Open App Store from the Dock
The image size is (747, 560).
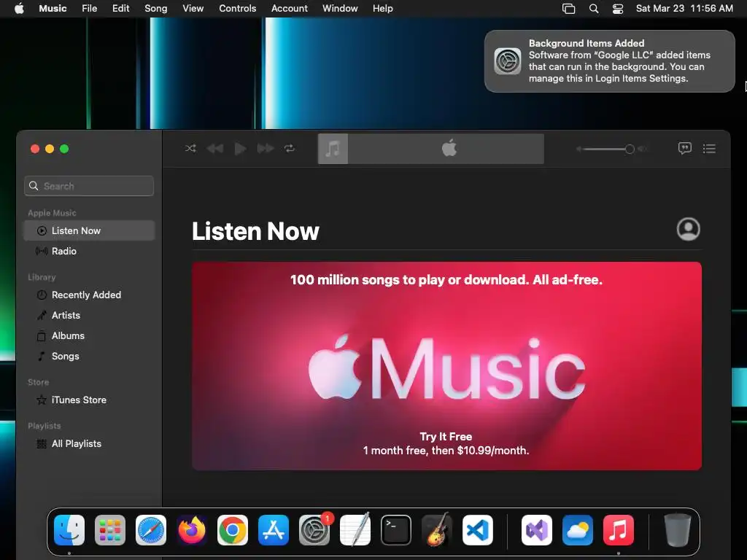click(274, 530)
